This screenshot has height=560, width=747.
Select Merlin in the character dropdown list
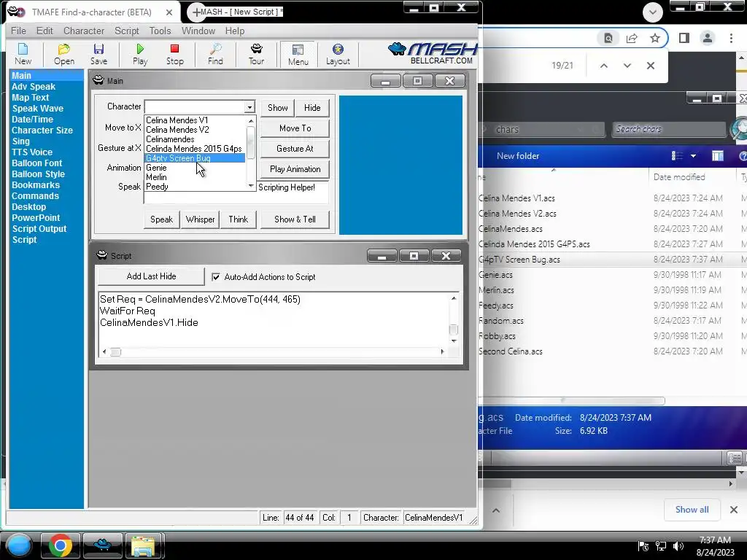click(195, 177)
